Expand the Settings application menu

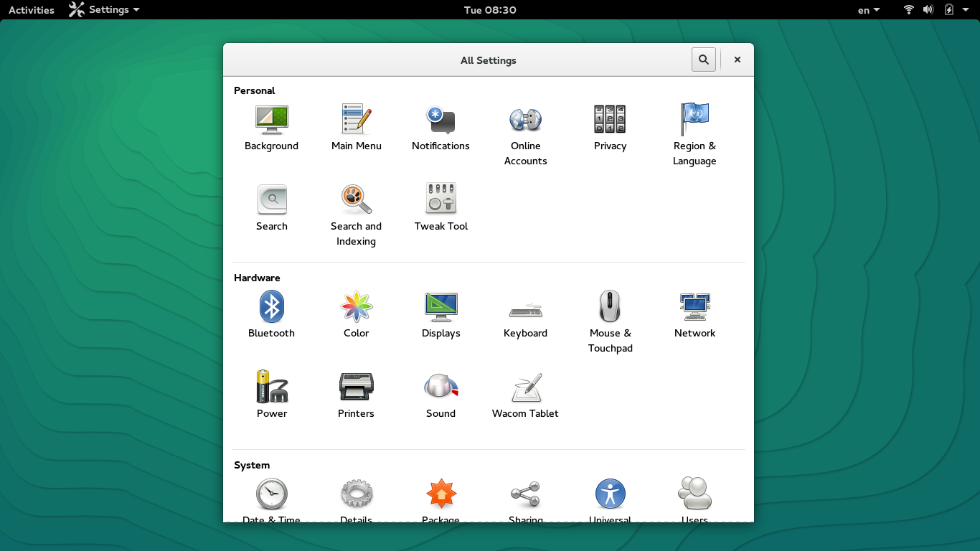coord(105,10)
